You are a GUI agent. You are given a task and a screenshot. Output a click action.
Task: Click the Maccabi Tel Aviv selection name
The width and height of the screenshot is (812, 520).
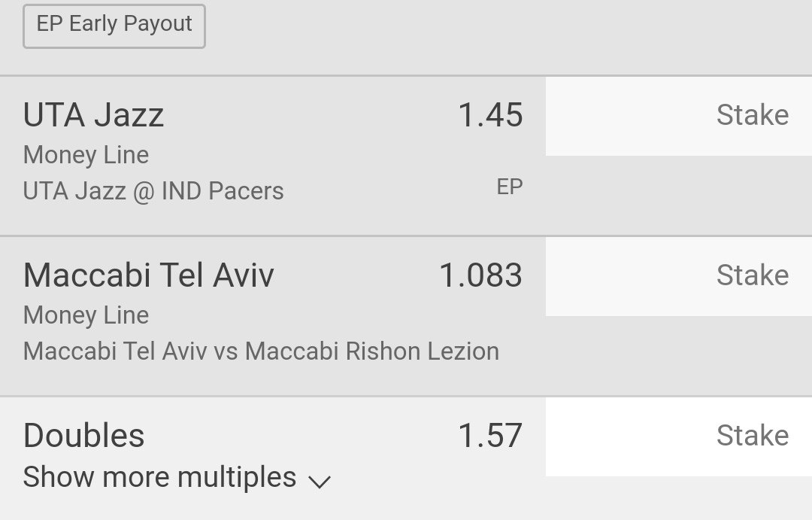tap(148, 275)
